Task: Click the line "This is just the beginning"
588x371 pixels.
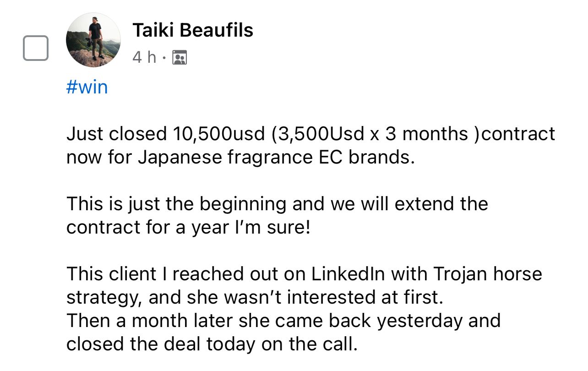Action: coord(177,203)
